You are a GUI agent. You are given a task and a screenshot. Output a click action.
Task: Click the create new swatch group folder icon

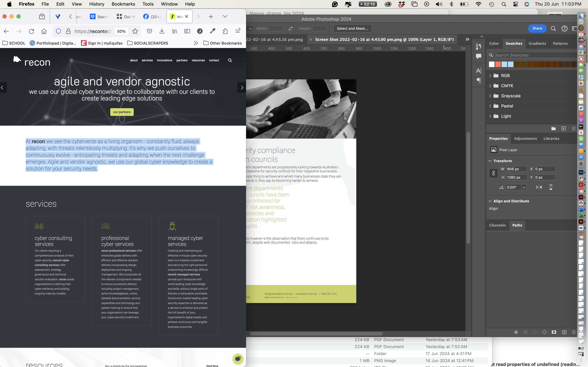click(x=553, y=129)
